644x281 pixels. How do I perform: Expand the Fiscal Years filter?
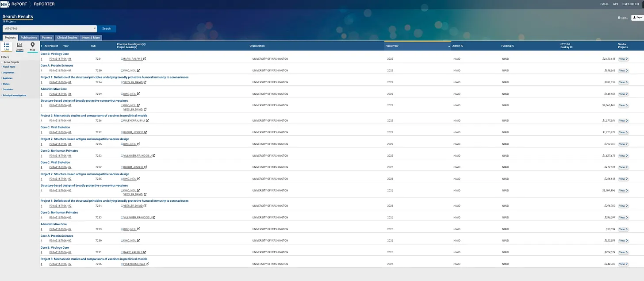[x=8, y=67]
